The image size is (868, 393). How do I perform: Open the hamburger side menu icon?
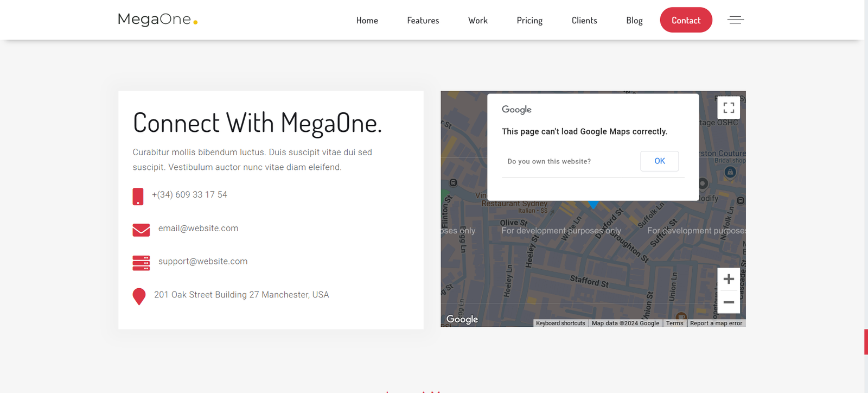pos(736,20)
